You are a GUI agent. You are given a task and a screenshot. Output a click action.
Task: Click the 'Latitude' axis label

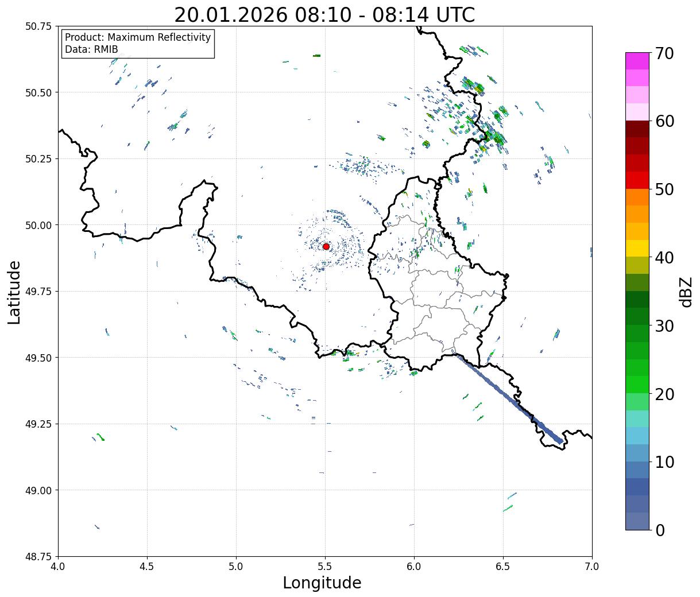(x=14, y=292)
